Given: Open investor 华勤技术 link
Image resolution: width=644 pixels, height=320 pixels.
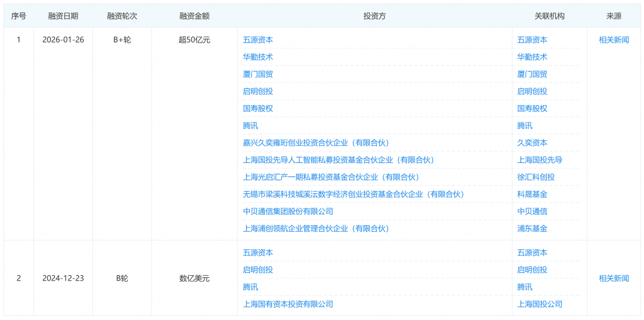Looking at the screenshot, I should point(258,57).
